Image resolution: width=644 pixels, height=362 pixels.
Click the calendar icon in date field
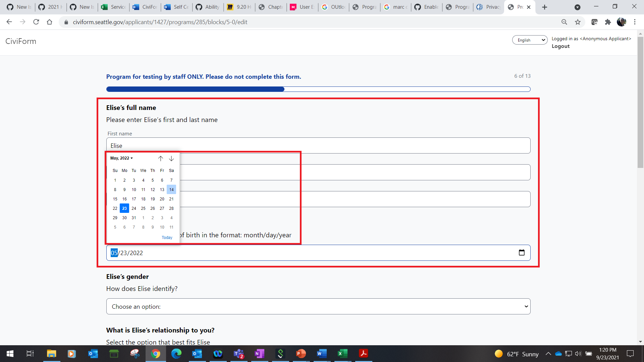[x=522, y=253]
